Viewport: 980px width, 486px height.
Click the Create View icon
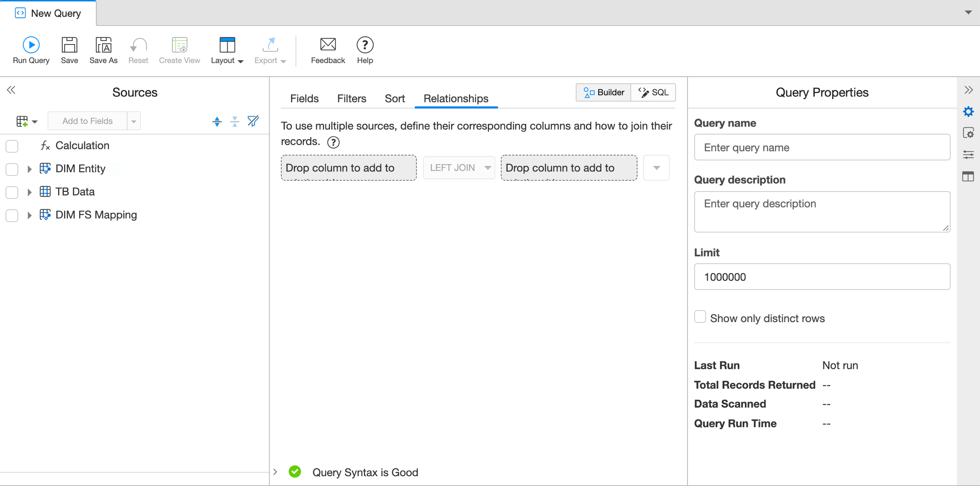click(x=179, y=46)
